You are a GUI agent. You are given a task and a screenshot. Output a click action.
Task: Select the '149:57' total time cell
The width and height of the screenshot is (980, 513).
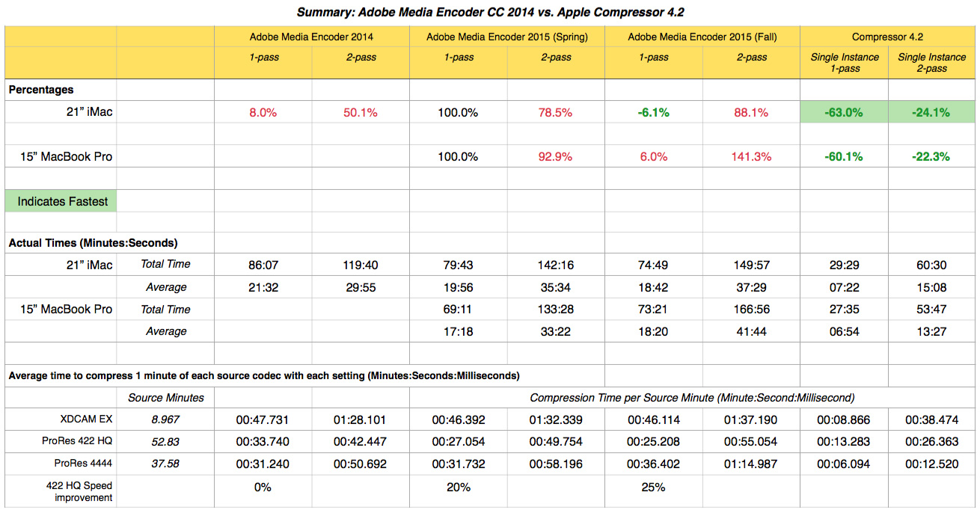752,265
